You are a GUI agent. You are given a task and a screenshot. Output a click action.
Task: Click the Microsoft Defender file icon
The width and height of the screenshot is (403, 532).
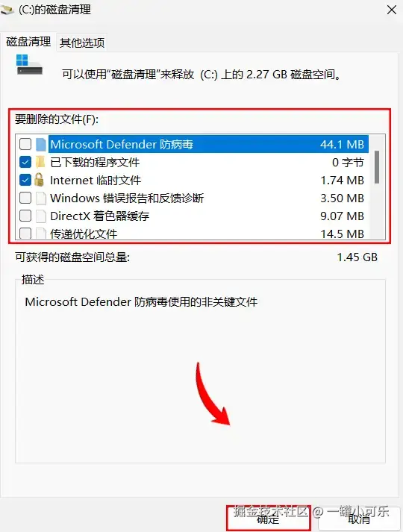[41, 144]
